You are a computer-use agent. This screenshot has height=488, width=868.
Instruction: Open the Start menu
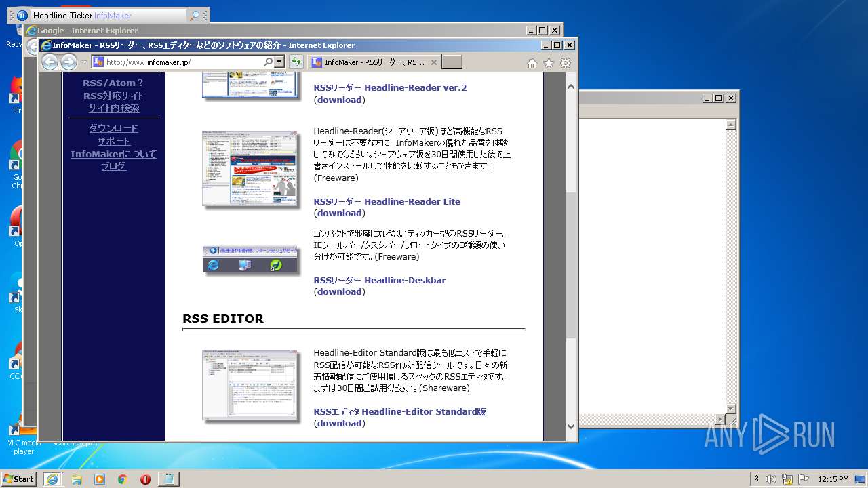[x=19, y=479]
